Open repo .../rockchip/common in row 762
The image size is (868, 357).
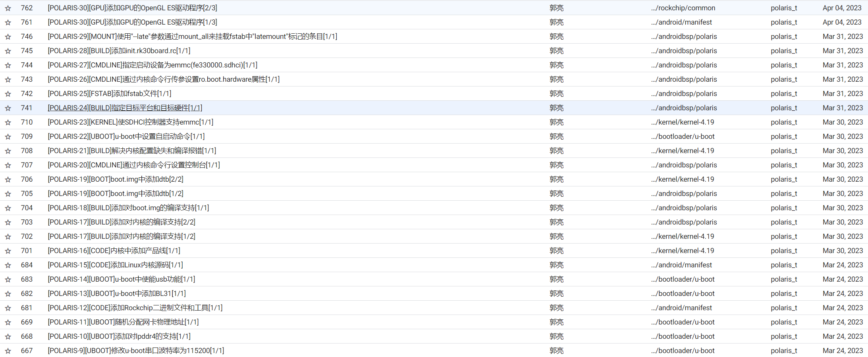683,8
